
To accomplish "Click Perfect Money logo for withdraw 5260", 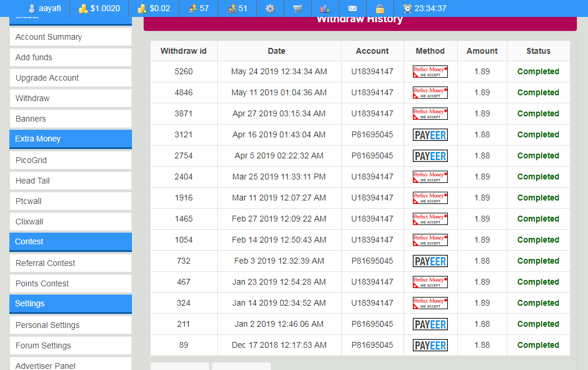I will click(430, 72).
